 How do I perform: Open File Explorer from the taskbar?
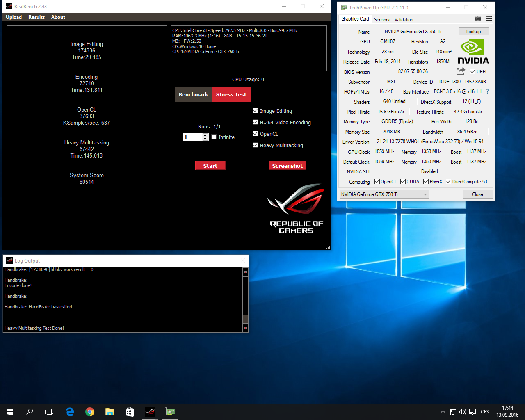point(110,412)
